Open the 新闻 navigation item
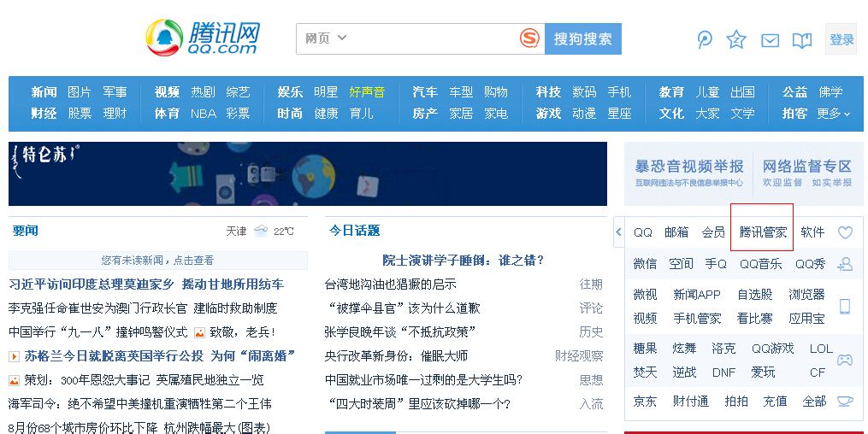Screen dimensions: 868x434 (44, 91)
